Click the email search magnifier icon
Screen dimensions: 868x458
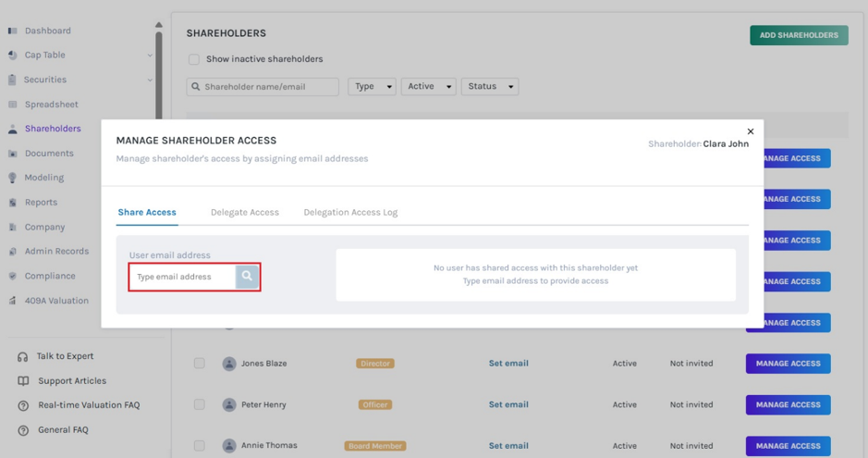click(247, 277)
